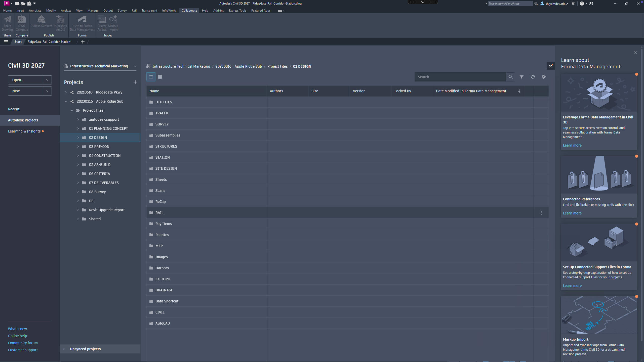Open the Open... dropdown arrow
Viewport: 644px width, 362px height.
tap(47, 80)
